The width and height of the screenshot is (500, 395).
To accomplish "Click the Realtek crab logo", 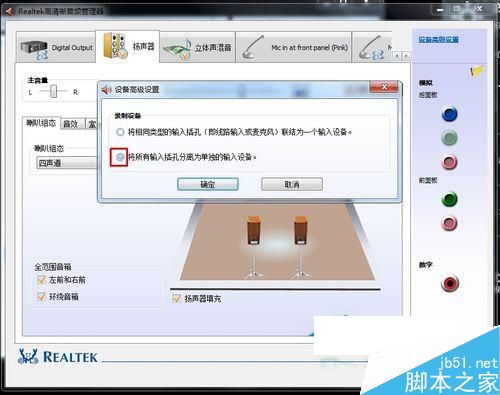I will coord(28,356).
